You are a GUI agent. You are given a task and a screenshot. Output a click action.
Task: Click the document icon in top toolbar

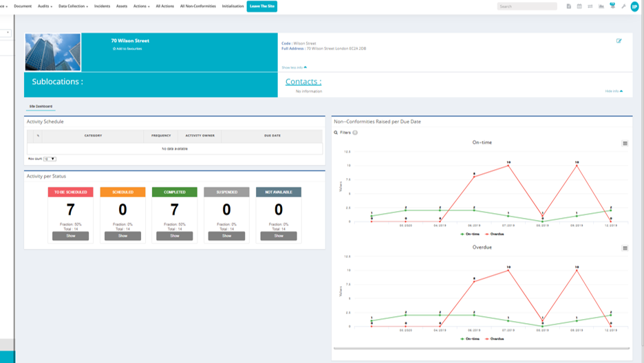pyautogui.click(x=569, y=6)
